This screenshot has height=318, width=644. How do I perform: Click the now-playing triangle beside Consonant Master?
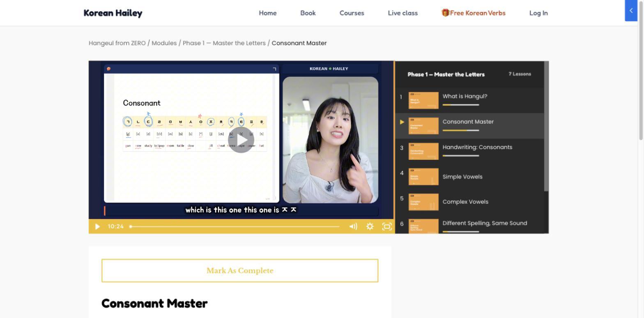(402, 122)
